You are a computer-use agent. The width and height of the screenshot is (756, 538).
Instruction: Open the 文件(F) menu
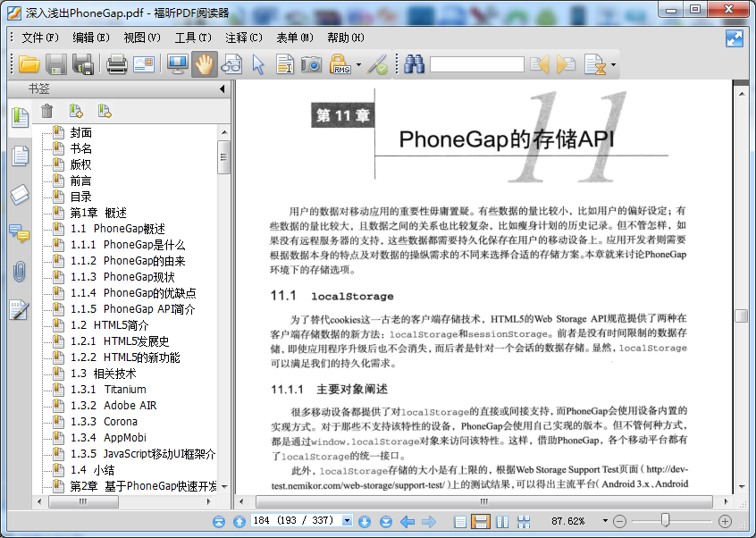[x=40, y=38]
